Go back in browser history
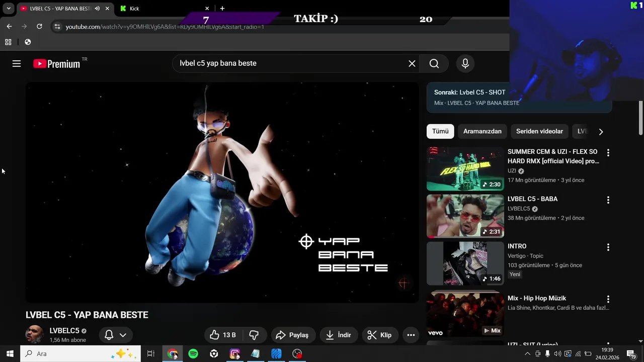Viewport: 644px width, 362px height. tap(9, 26)
